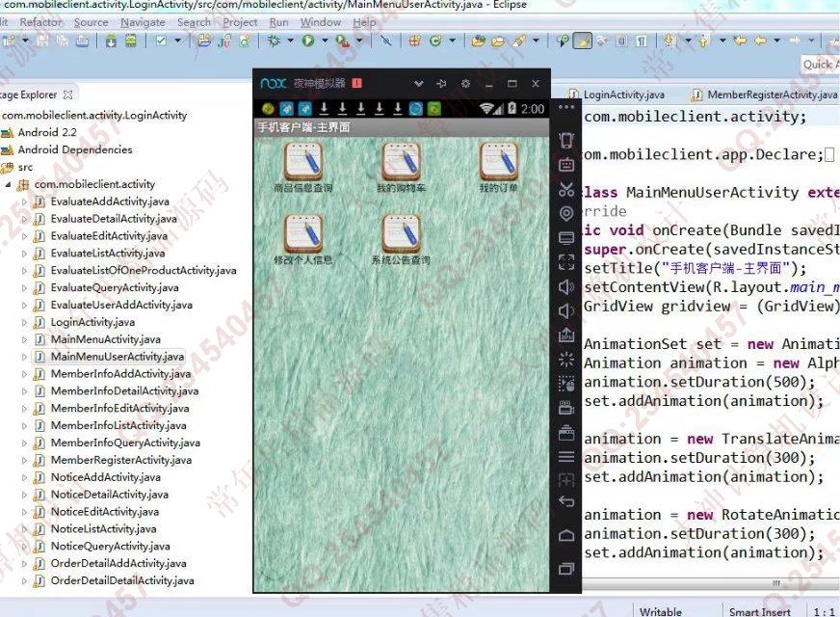This screenshot has height=617, width=840.
Task: Click the Smart Insert status bar entry
Action: 760,611
